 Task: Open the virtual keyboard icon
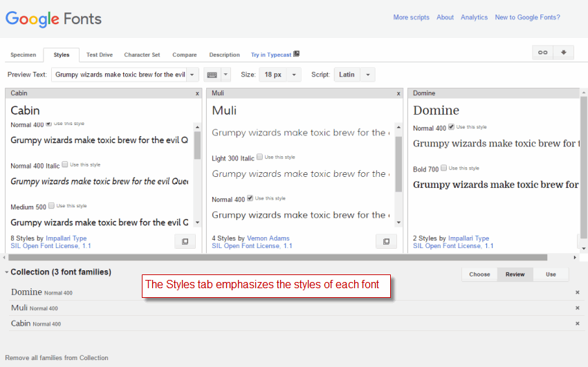pos(212,75)
